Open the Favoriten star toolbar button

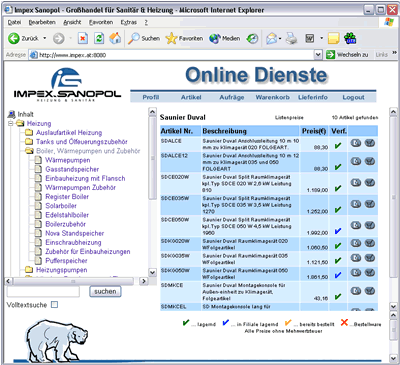pos(184,38)
